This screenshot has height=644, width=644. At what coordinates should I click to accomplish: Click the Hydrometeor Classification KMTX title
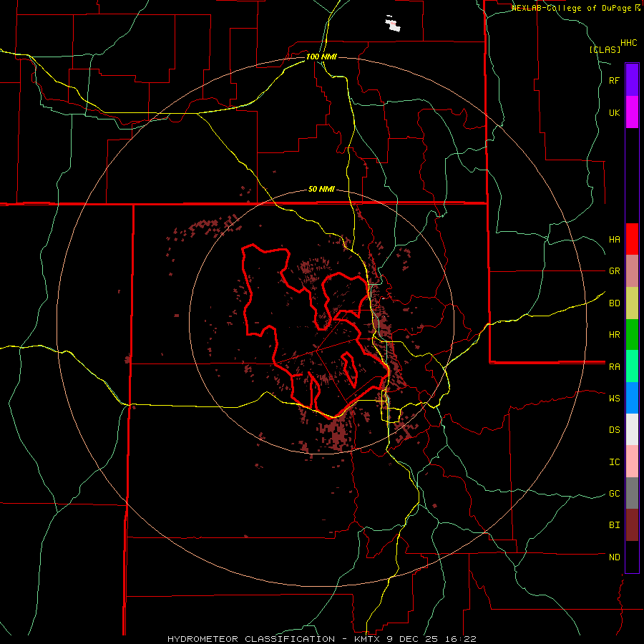(322, 639)
